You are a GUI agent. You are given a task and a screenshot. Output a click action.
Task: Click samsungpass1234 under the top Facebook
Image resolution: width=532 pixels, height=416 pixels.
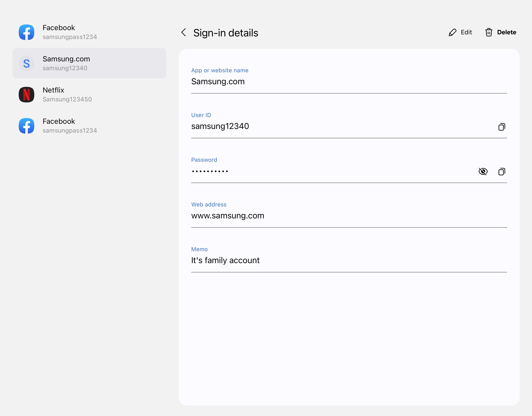tap(70, 37)
